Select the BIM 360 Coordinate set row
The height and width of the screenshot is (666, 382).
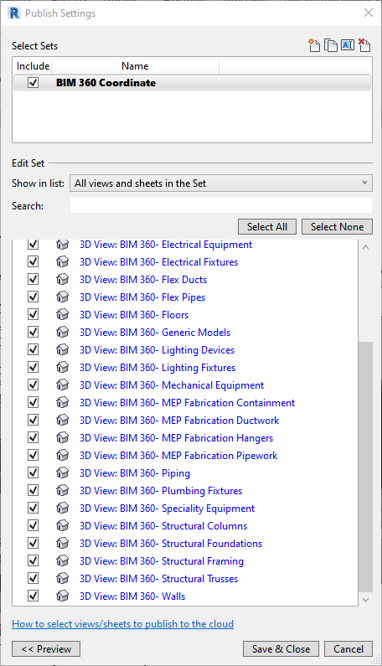[192, 82]
